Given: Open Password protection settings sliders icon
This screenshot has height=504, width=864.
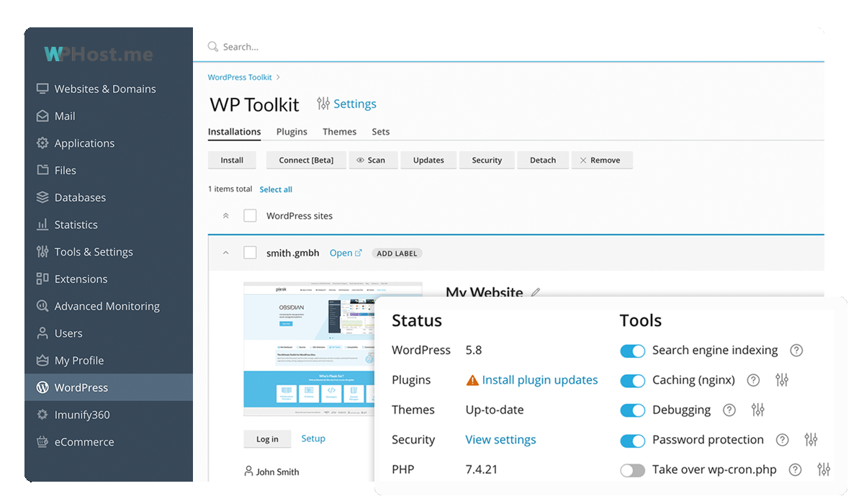Looking at the screenshot, I should point(811,440).
